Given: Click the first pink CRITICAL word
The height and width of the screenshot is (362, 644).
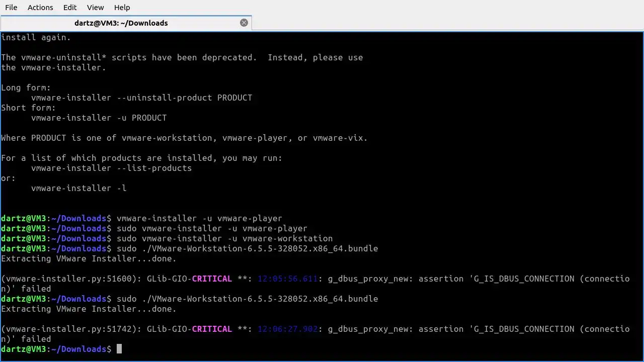Looking at the screenshot, I should [x=212, y=279].
